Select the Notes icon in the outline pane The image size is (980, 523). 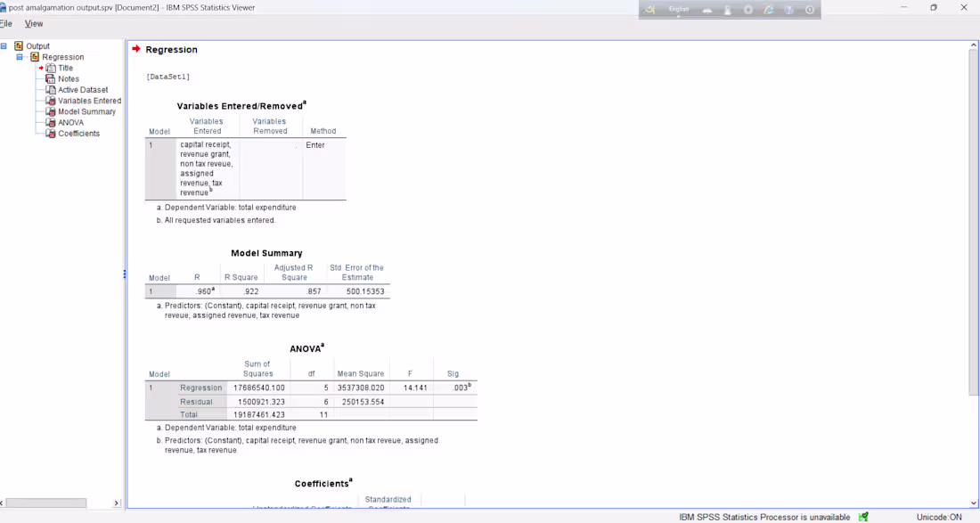pos(50,78)
